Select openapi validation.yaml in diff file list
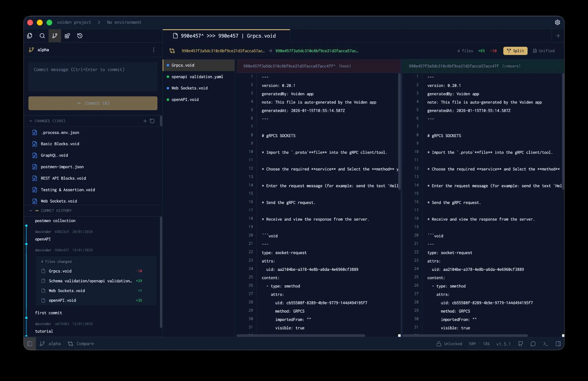Image resolution: width=588 pixels, height=381 pixels. point(199,77)
